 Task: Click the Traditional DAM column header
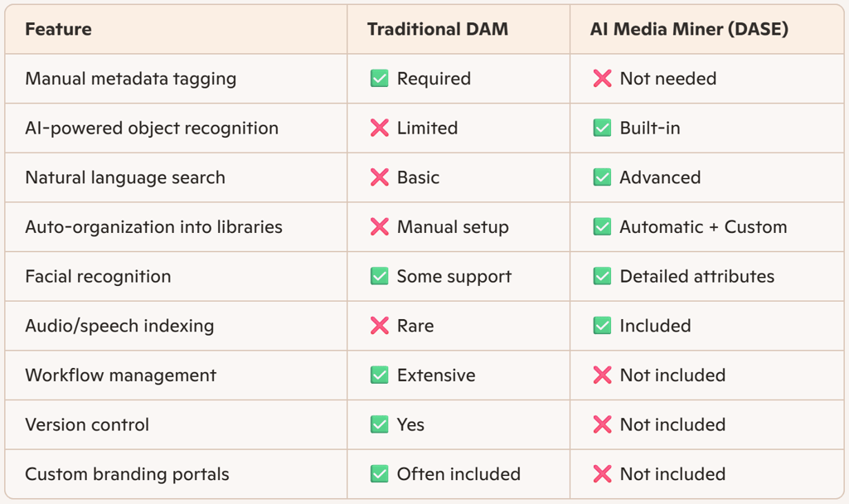(x=438, y=29)
